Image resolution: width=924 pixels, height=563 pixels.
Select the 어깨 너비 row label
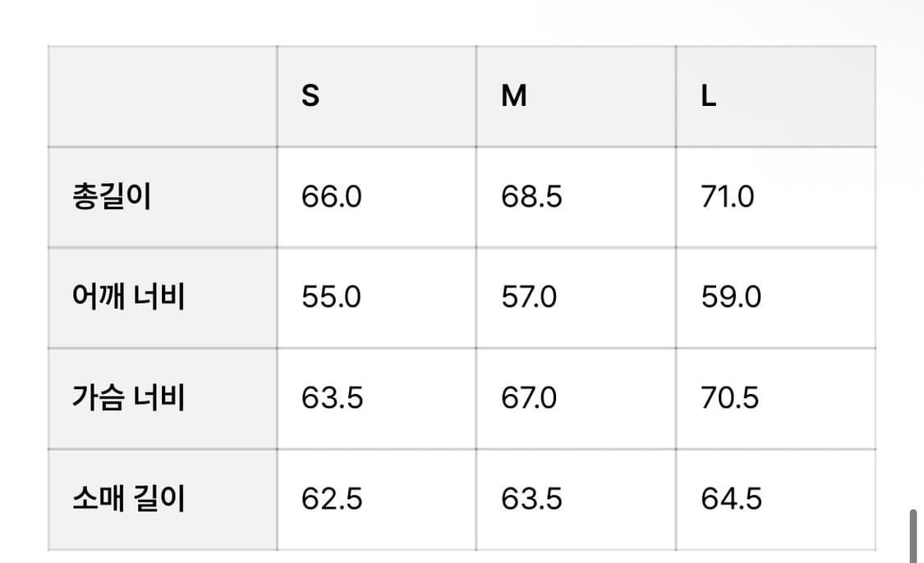(x=128, y=297)
